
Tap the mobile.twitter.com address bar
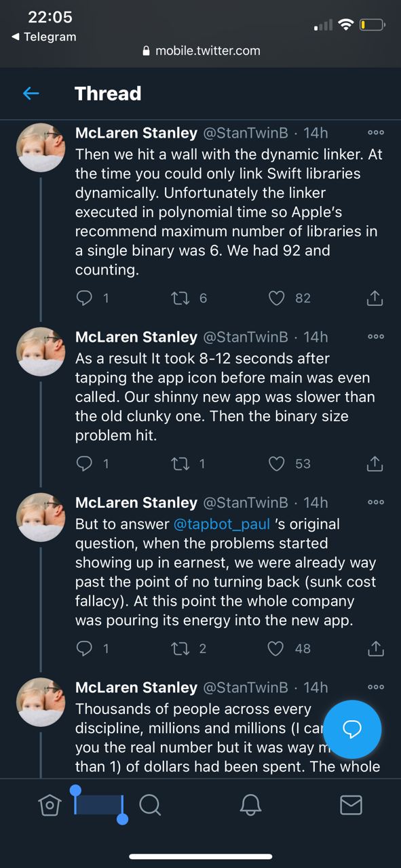tap(201, 51)
